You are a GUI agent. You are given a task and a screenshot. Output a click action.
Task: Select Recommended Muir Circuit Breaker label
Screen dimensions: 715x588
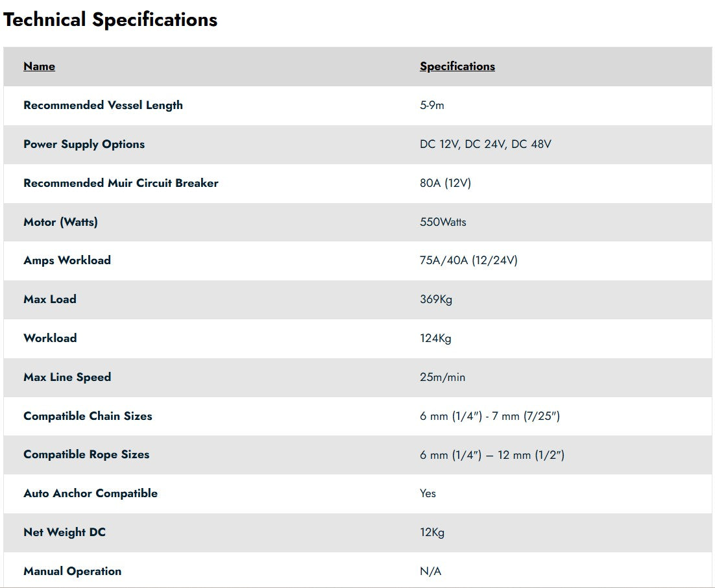coord(121,183)
